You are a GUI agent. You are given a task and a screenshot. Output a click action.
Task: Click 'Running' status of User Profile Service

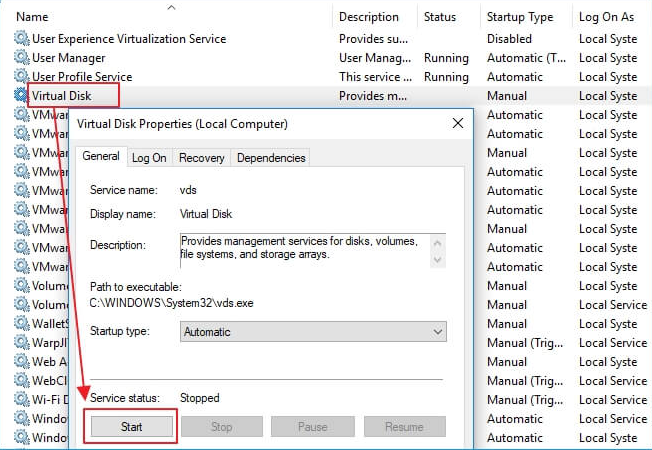tap(446, 77)
